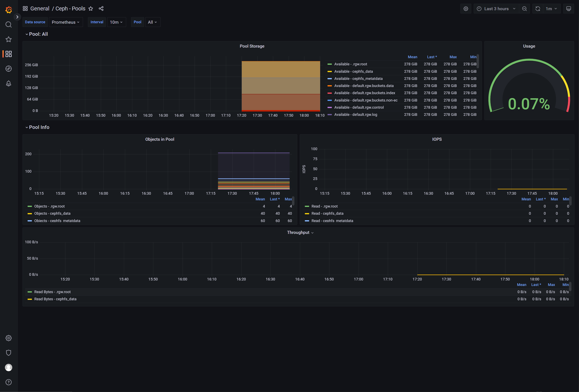
Task: Click the share dashboard icon
Action: pyautogui.click(x=101, y=9)
